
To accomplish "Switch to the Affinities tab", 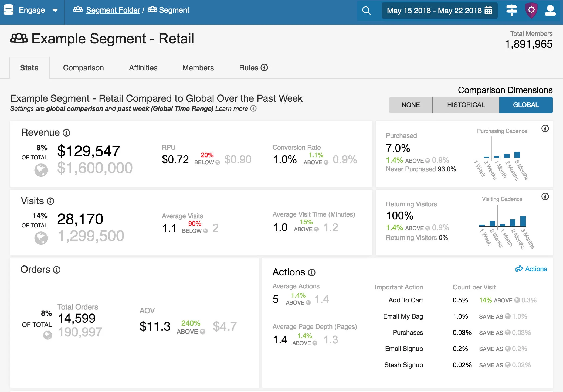I will point(143,68).
